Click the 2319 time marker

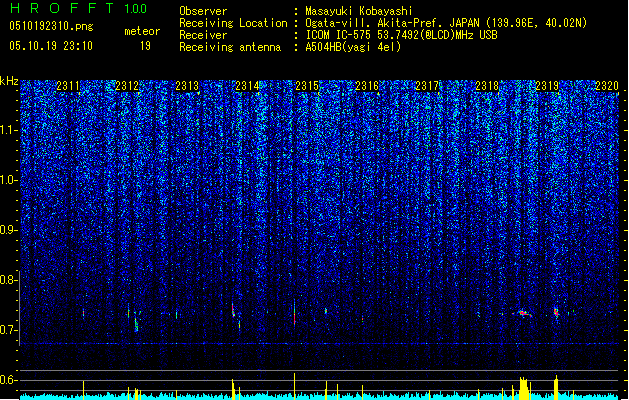[x=547, y=86]
